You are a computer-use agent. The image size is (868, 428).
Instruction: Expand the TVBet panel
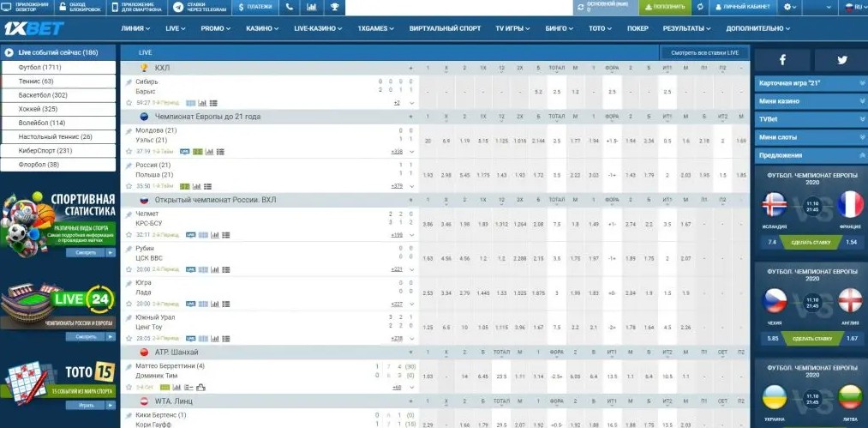coord(811,119)
